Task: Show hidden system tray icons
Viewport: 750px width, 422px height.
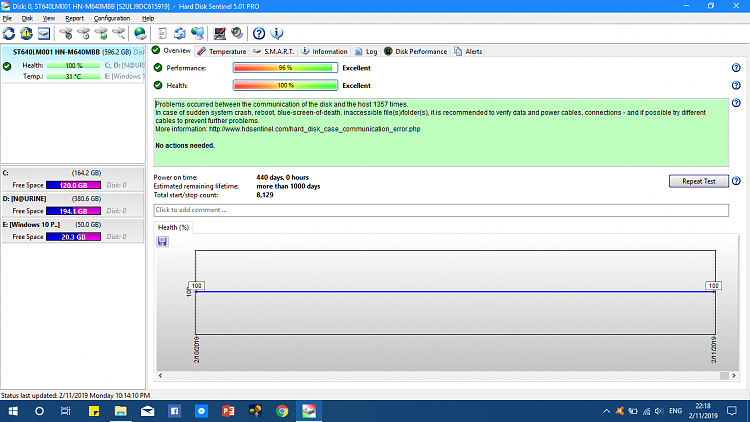Action: 606,411
